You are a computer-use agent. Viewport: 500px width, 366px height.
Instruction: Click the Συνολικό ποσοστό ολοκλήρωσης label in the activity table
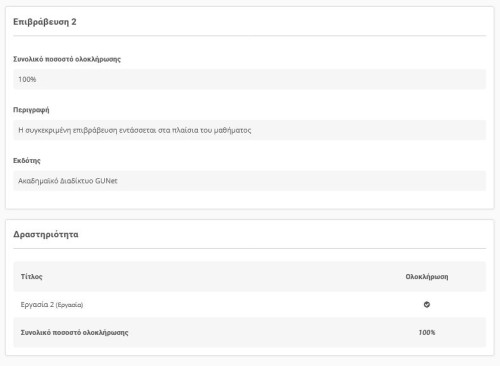[x=74, y=333]
